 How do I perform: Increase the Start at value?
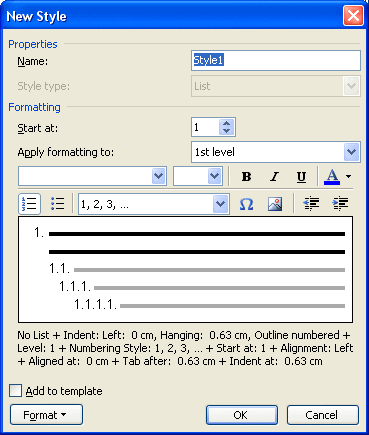pyautogui.click(x=227, y=123)
